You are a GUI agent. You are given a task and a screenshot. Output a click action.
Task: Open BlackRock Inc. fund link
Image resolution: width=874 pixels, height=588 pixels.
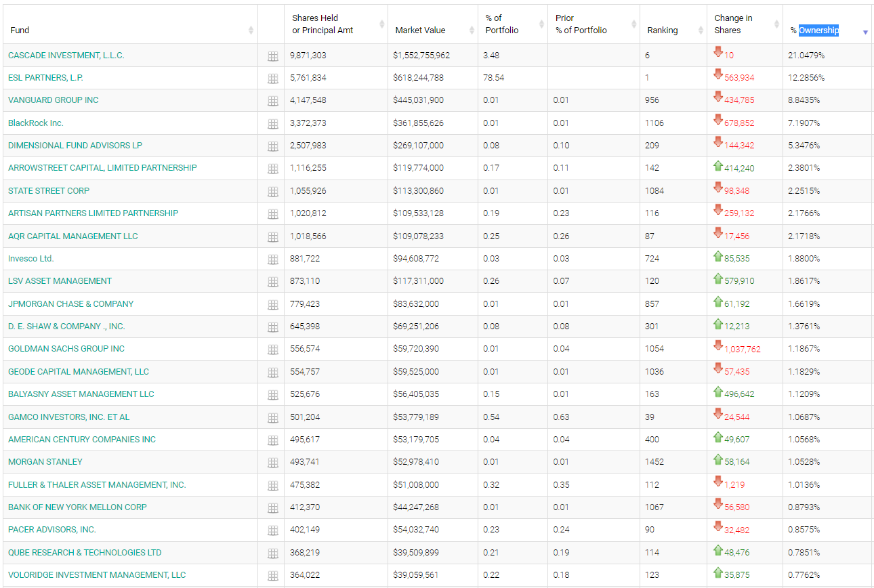tap(36, 123)
